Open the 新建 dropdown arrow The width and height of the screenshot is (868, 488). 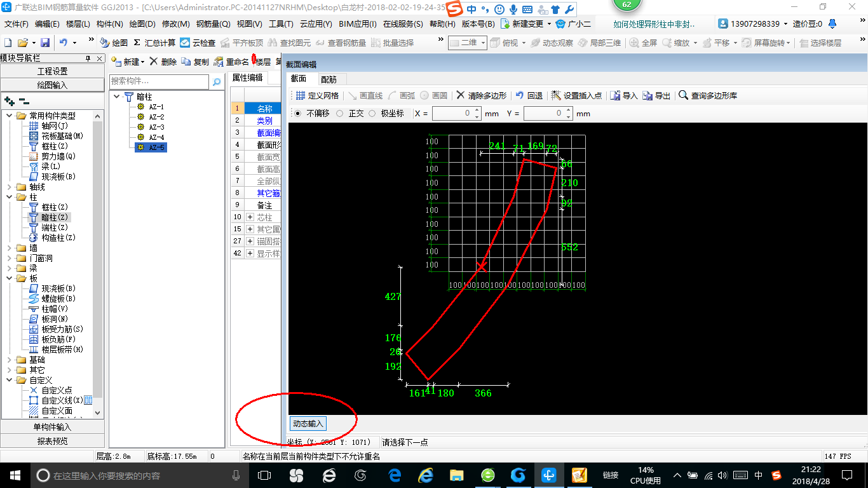[143, 62]
